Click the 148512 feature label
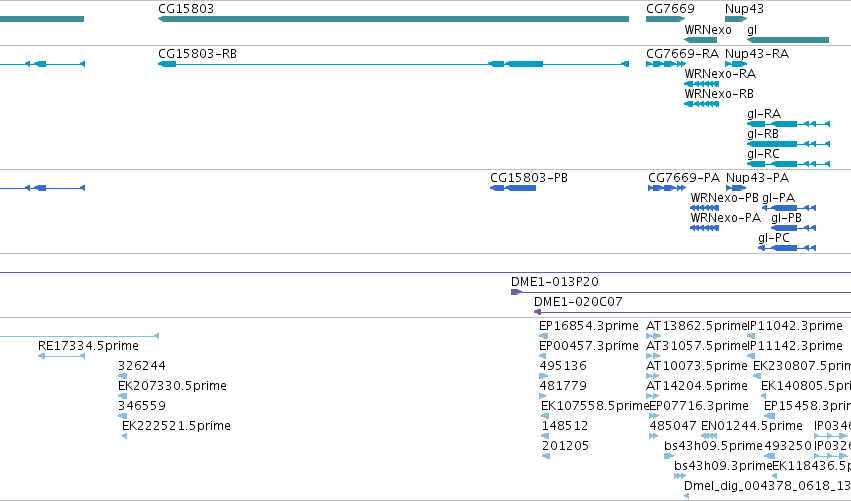This screenshot has width=851, height=501. coord(565,426)
